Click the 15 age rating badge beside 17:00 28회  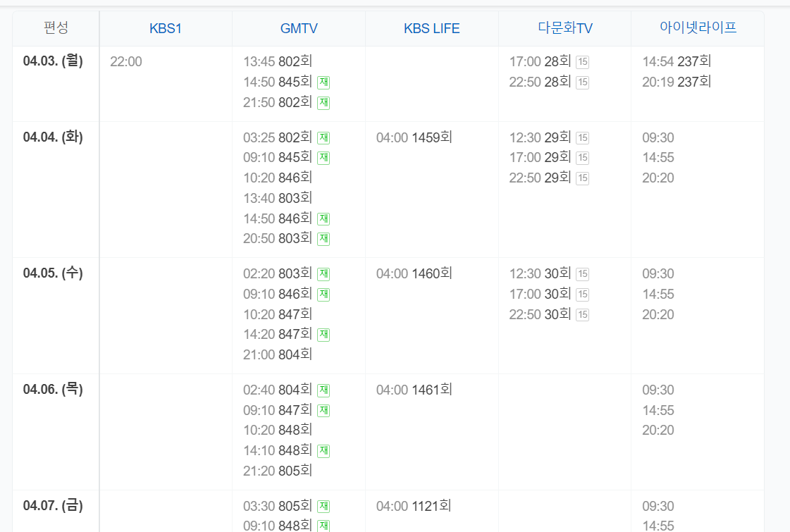tap(582, 62)
